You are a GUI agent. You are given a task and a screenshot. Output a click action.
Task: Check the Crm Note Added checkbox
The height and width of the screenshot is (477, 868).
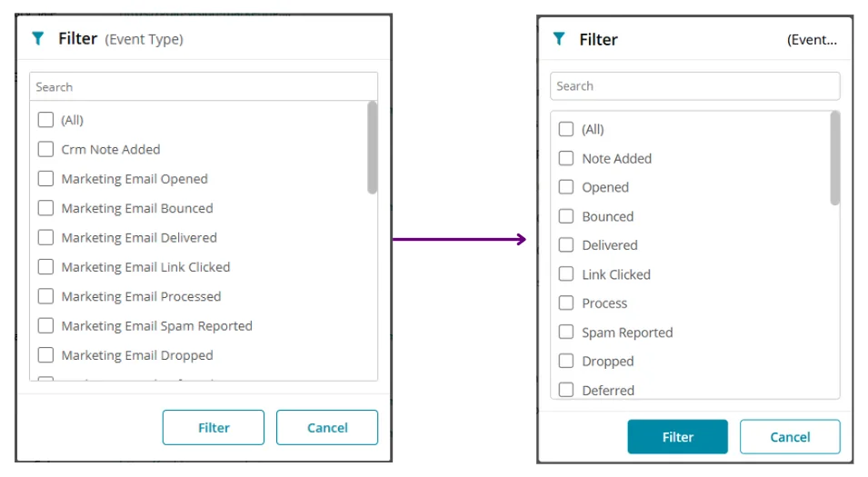(x=45, y=149)
